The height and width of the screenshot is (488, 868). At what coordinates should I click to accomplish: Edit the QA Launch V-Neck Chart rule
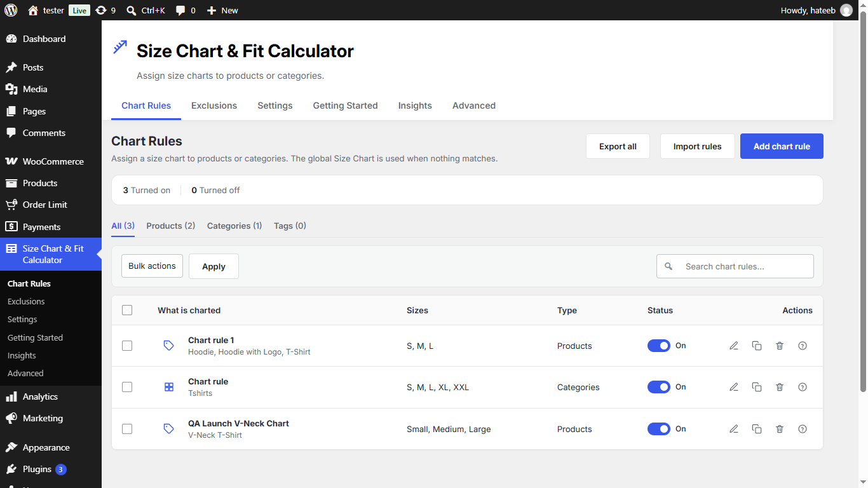point(734,429)
